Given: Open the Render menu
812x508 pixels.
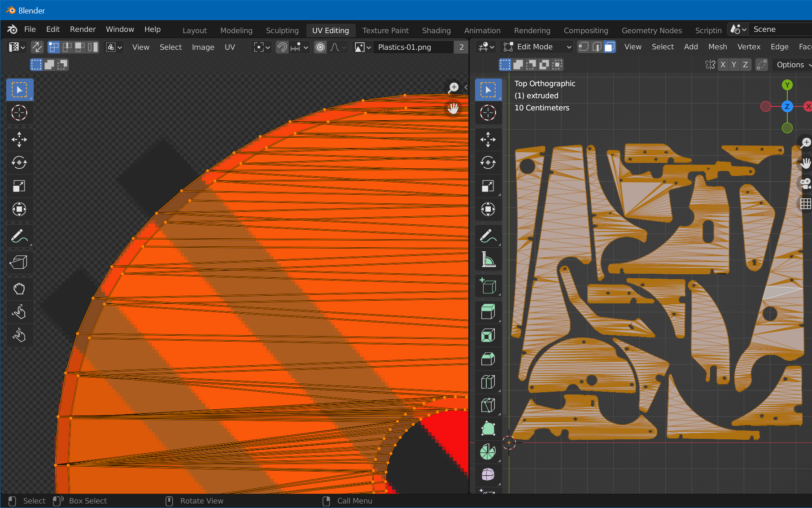Looking at the screenshot, I should [83, 29].
